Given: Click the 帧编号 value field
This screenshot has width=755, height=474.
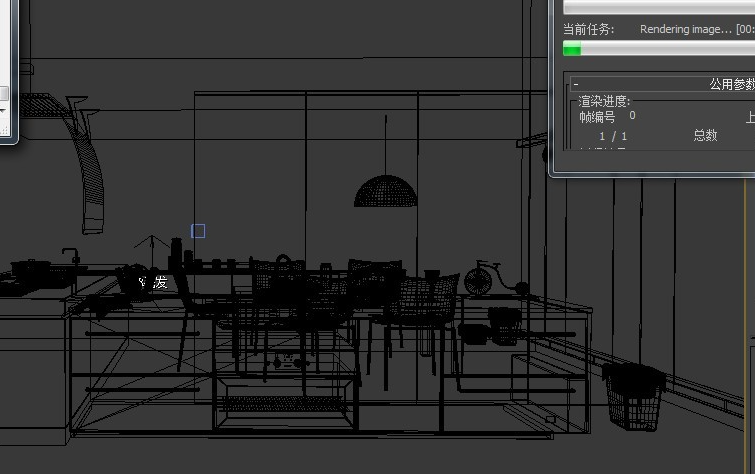Looking at the screenshot, I should (632, 116).
